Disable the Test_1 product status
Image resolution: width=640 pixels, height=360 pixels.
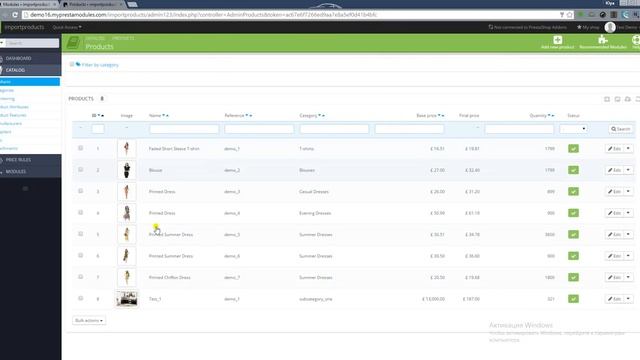click(x=573, y=299)
